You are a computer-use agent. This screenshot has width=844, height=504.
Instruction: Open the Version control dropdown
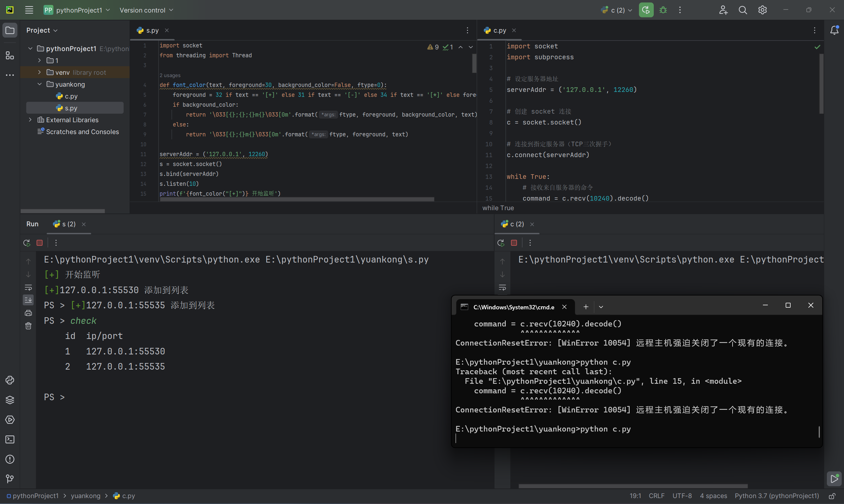point(146,10)
